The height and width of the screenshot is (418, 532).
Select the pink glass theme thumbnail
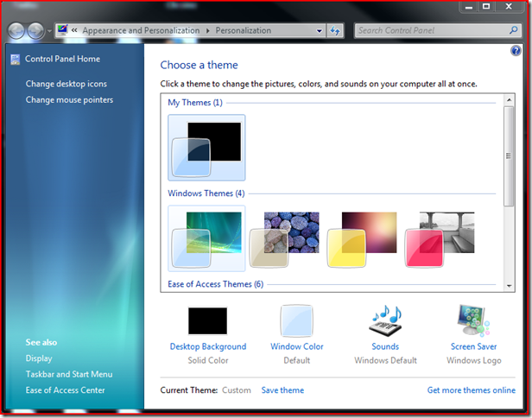pos(440,239)
